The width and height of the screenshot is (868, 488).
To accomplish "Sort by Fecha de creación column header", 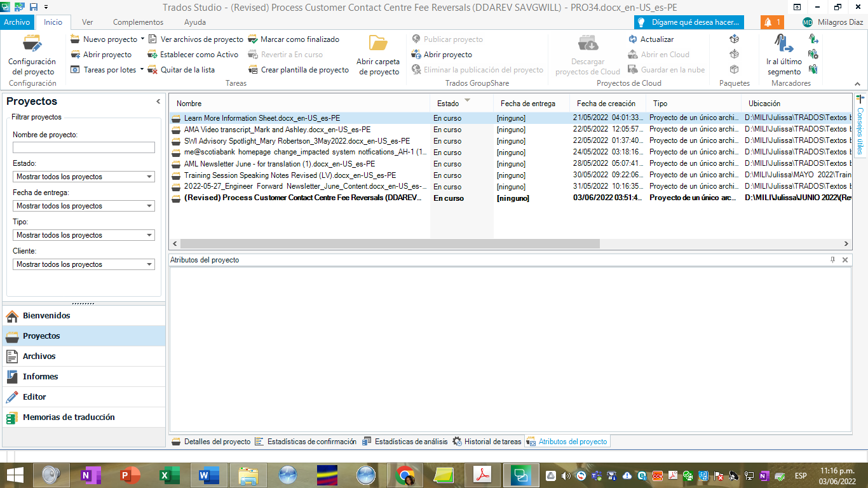I will coord(607,103).
